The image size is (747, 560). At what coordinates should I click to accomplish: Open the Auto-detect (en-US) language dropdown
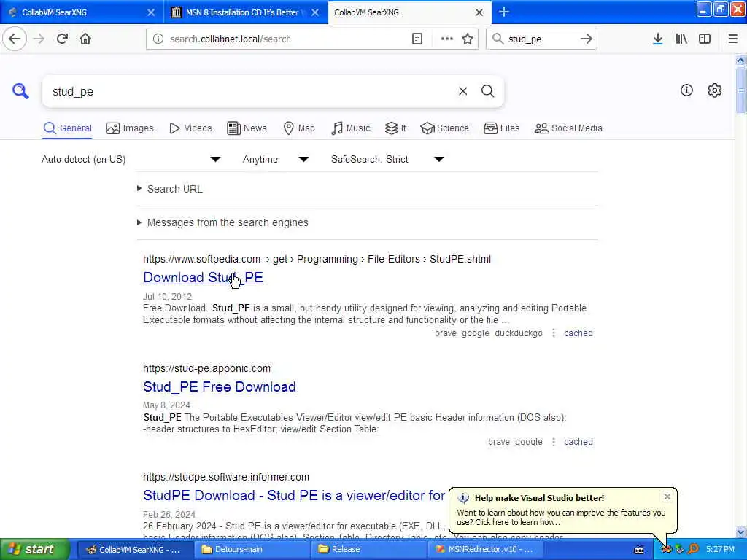pos(131,159)
